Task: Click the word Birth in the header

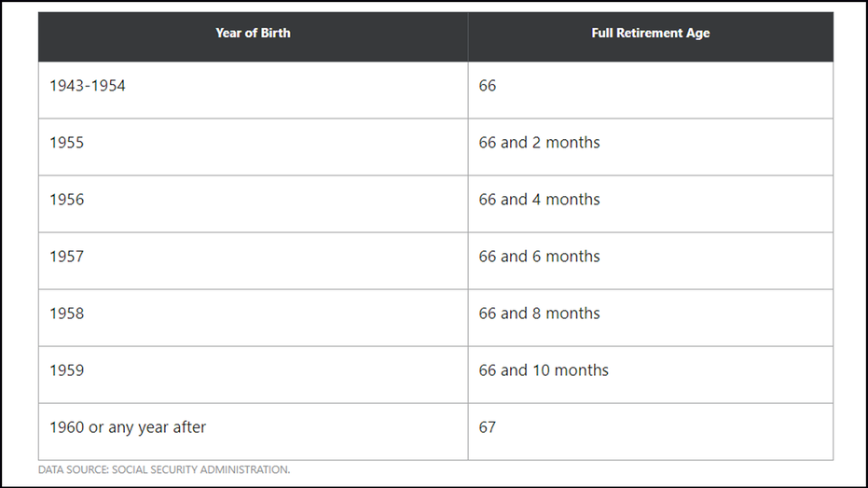Action: click(276, 34)
